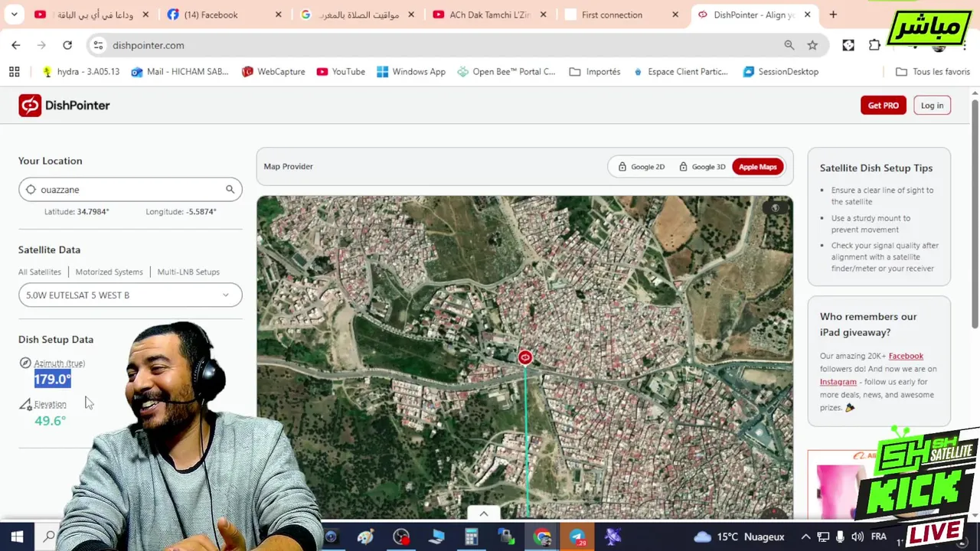
Task: Open the WebCapture bookmark
Action: (x=273, y=71)
